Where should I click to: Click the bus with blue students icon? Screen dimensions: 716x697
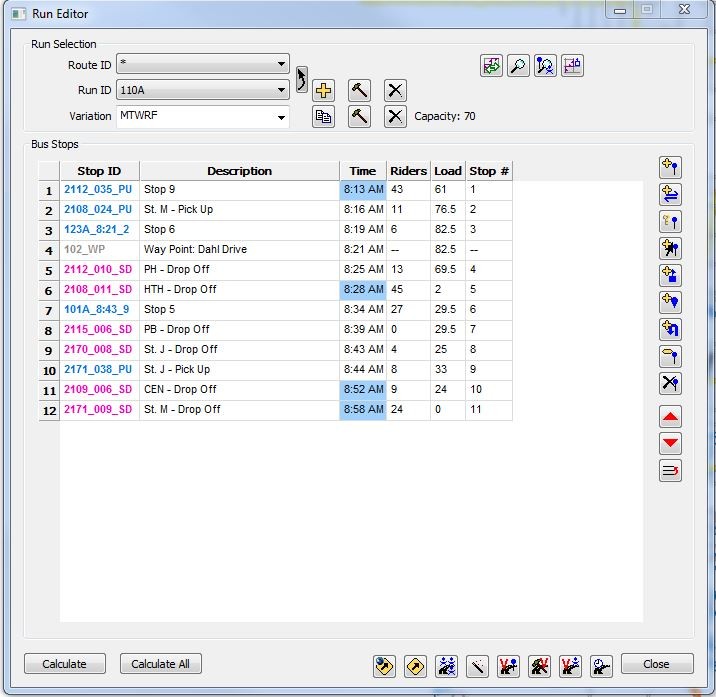click(447, 666)
